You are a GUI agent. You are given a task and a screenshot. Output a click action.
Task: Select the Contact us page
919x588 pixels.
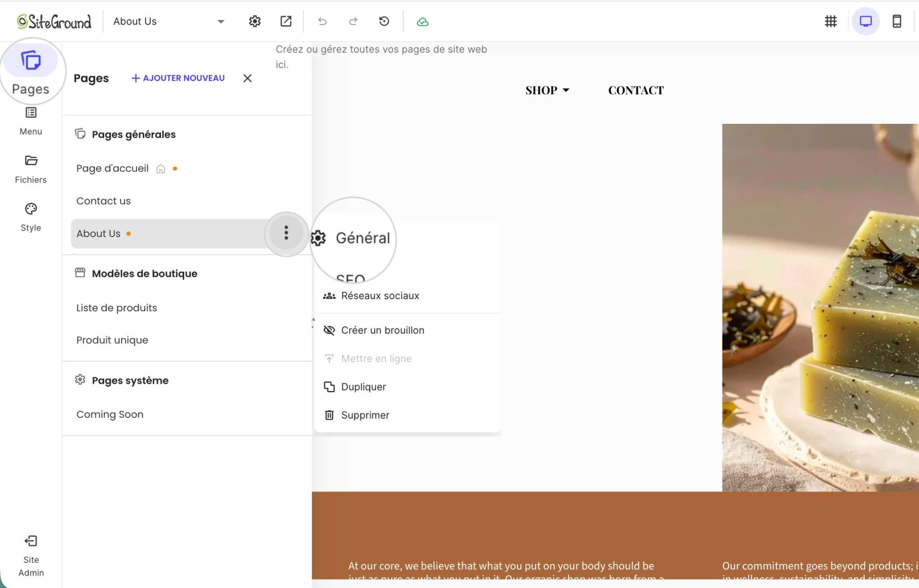tap(103, 201)
